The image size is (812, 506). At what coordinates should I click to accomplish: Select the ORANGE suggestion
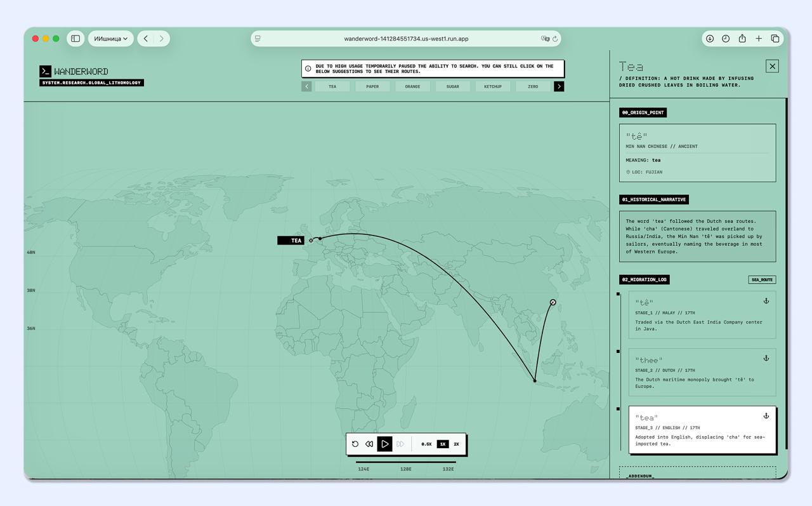(412, 86)
